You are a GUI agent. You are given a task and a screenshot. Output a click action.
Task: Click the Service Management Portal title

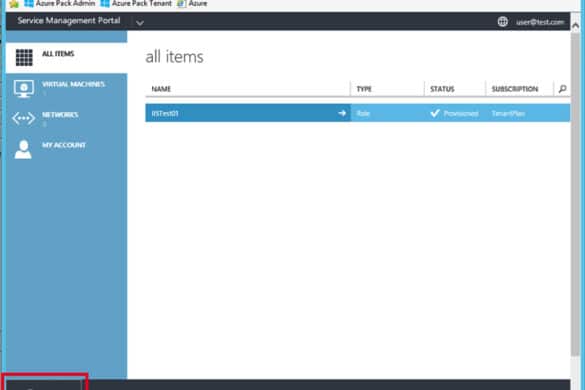point(69,21)
